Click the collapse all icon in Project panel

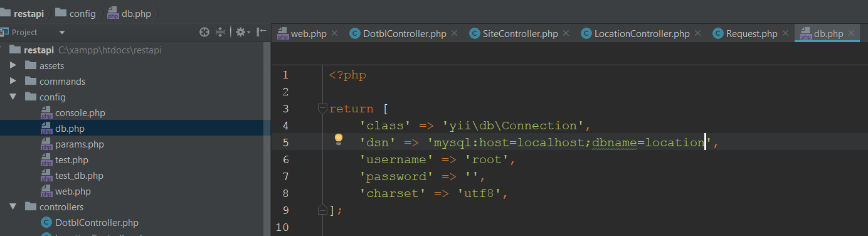coord(220,33)
